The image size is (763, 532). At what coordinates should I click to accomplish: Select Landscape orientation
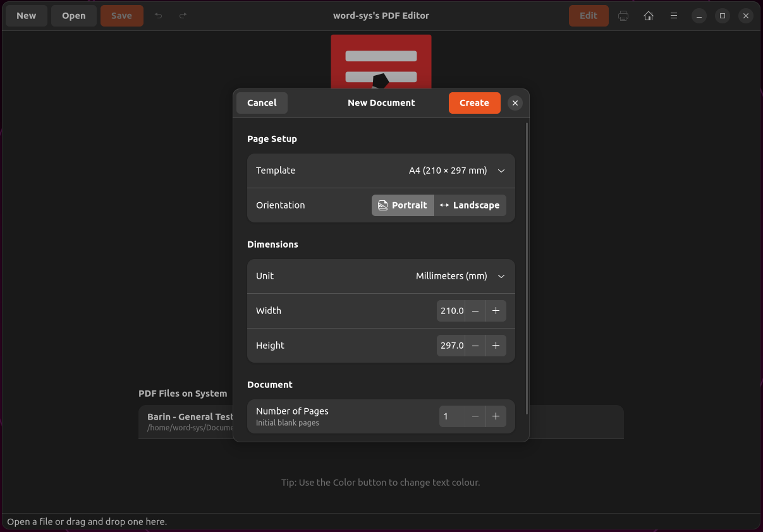470,205
